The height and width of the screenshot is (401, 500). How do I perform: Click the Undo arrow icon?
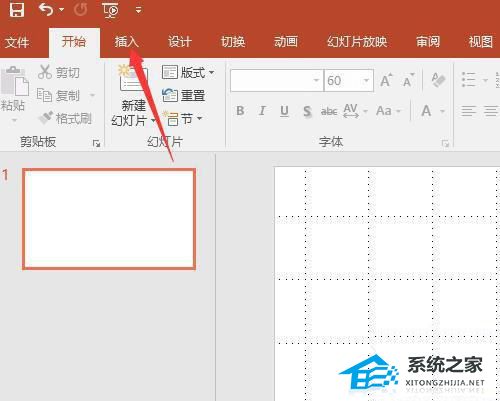[x=46, y=10]
